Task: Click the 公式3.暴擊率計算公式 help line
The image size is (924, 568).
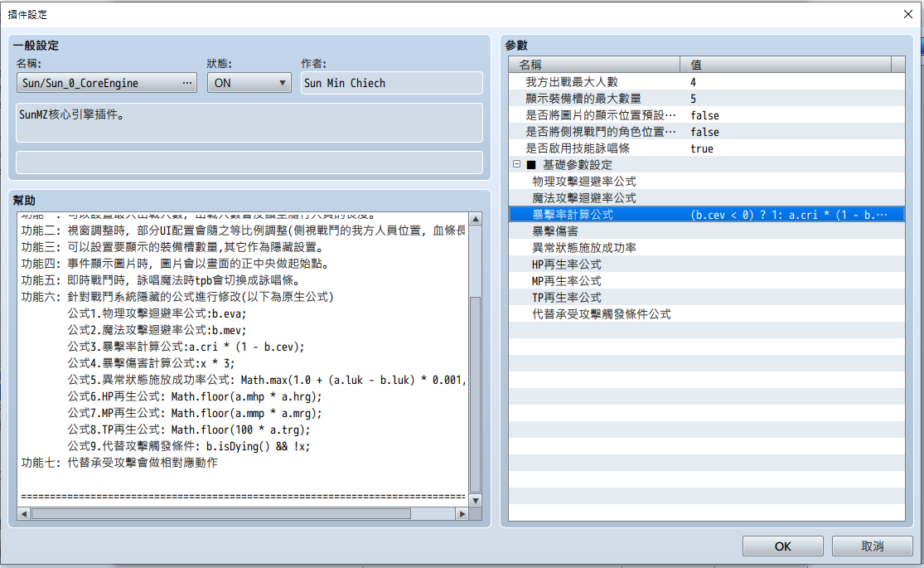Action: (x=186, y=347)
